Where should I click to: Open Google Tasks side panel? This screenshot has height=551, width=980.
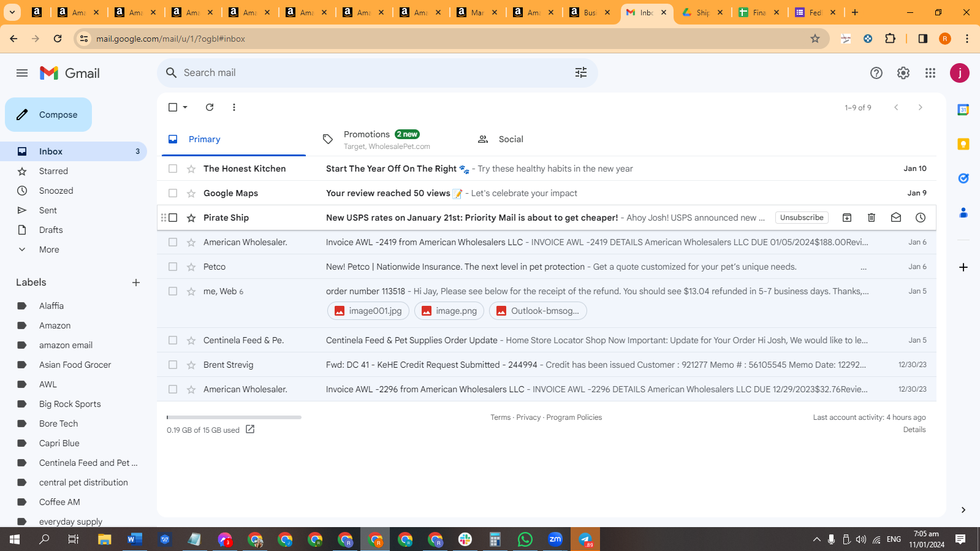[x=963, y=178]
